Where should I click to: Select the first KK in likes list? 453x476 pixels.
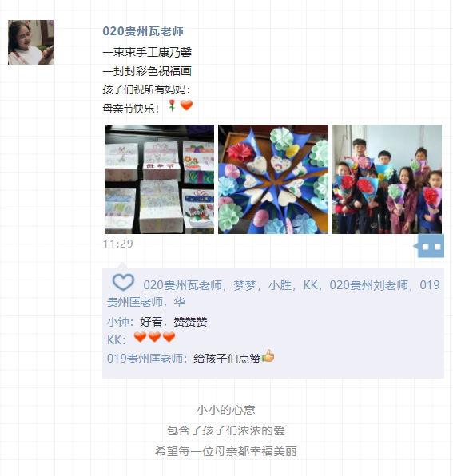click(x=311, y=285)
